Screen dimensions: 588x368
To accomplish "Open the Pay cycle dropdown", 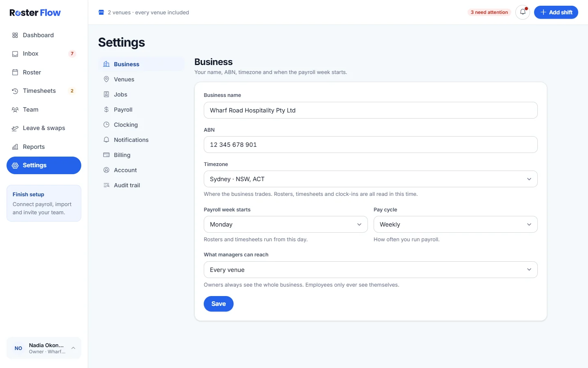I will point(455,224).
